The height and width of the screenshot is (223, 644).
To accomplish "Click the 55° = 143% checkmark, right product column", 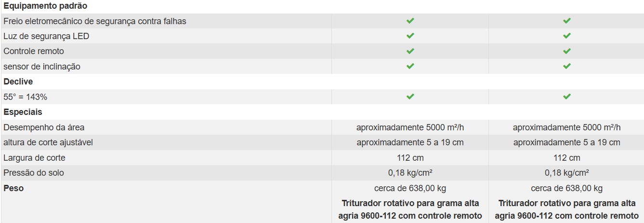I will pyautogui.click(x=567, y=97).
